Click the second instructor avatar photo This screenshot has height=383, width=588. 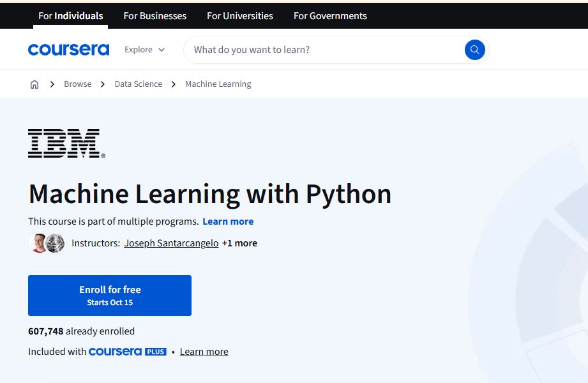[x=56, y=243]
